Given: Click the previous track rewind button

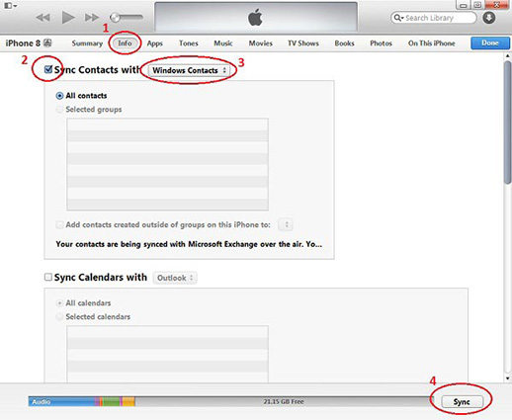Looking at the screenshot, I should click(43, 17).
